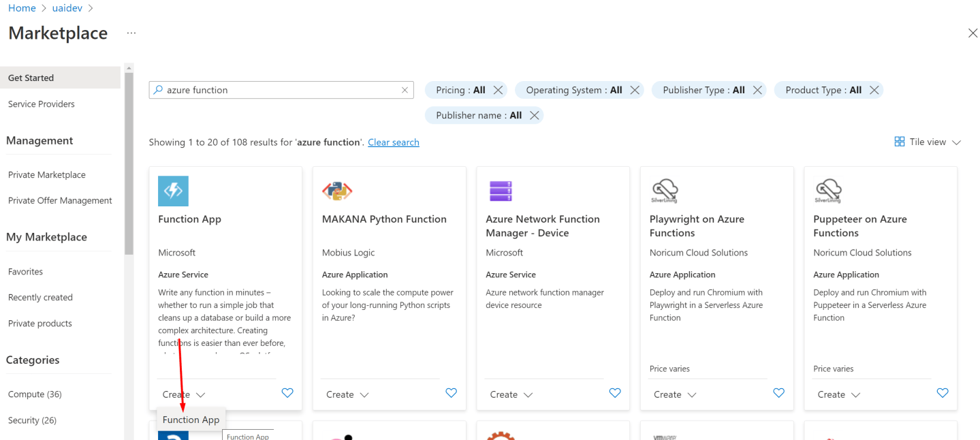Click the search magnifier icon
The image size is (980, 440).
[x=158, y=90]
